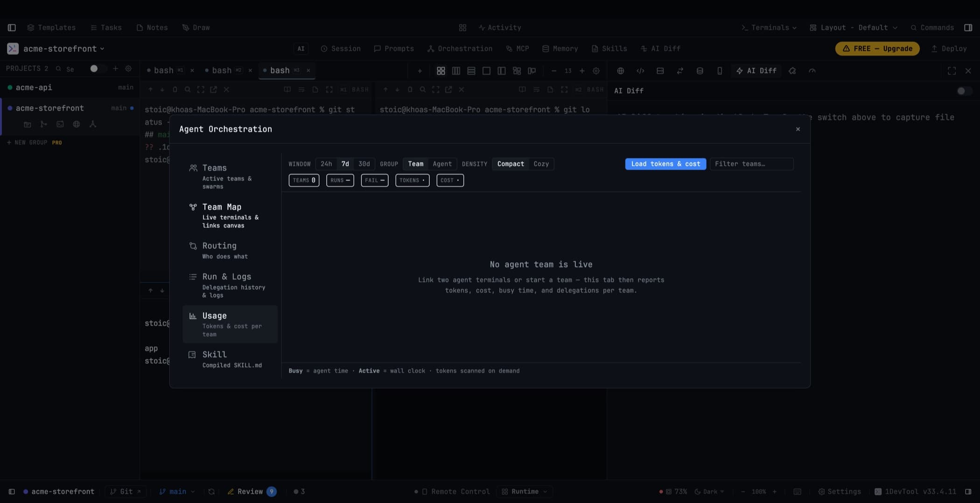Open the MCP tab

click(x=518, y=49)
